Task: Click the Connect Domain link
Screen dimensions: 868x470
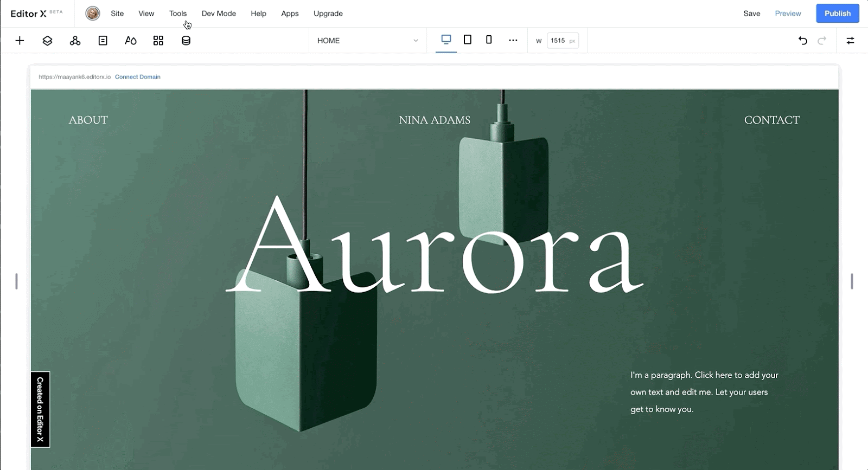Action: pyautogui.click(x=137, y=77)
